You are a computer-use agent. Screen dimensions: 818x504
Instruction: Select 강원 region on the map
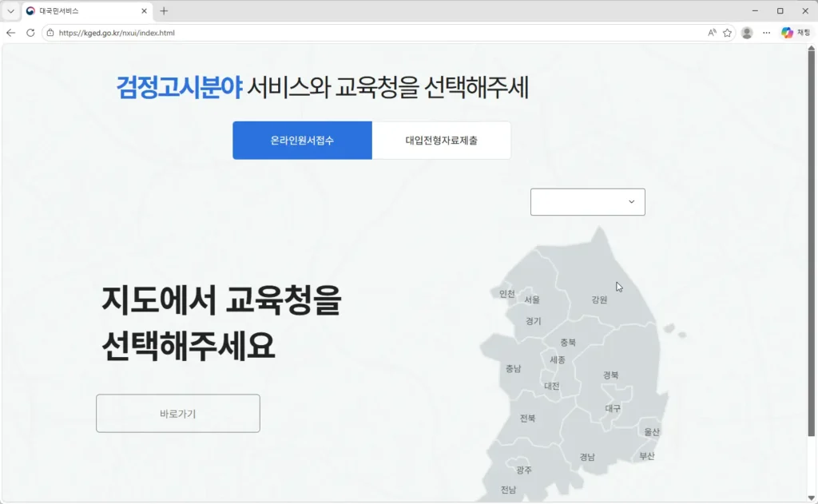click(x=599, y=300)
